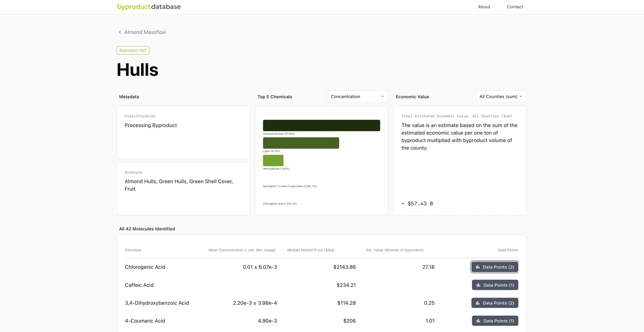The height and width of the screenshot is (332, 644).
Task: Open Data Points (1) for Caffeic Acid
Action: 495,285
